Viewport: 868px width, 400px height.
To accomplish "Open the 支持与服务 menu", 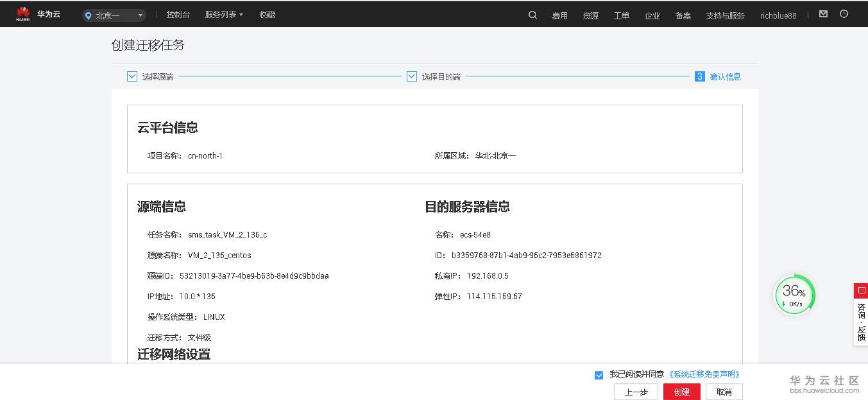I will click(x=725, y=15).
